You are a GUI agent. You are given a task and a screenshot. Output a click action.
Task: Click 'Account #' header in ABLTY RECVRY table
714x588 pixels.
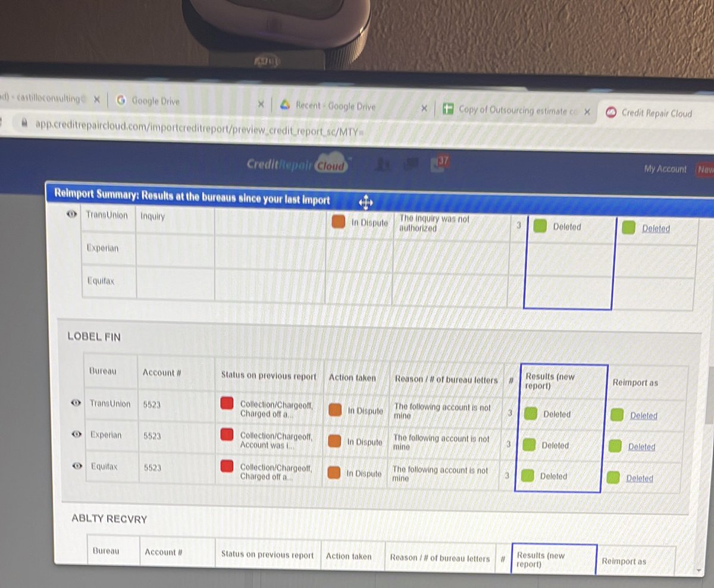[x=163, y=552]
